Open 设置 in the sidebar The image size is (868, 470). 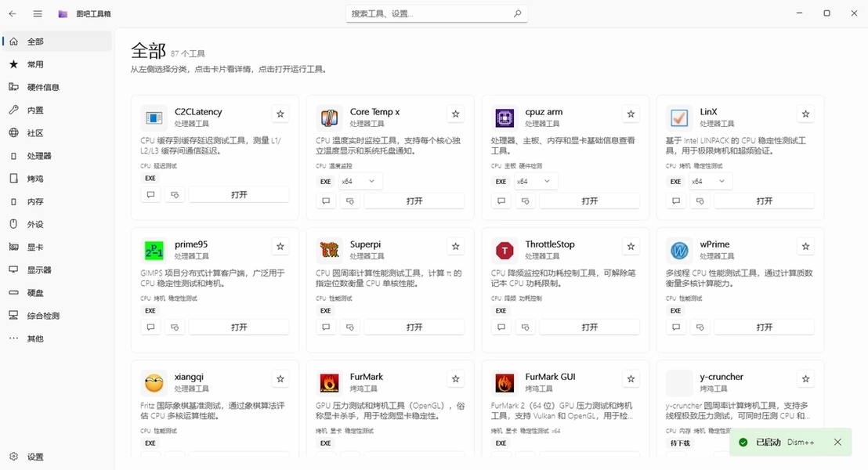pyautogui.click(x=57, y=457)
